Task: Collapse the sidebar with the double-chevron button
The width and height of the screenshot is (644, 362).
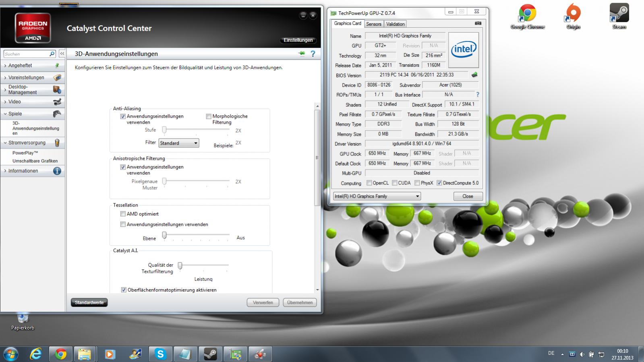Action: click(x=62, y=54)
